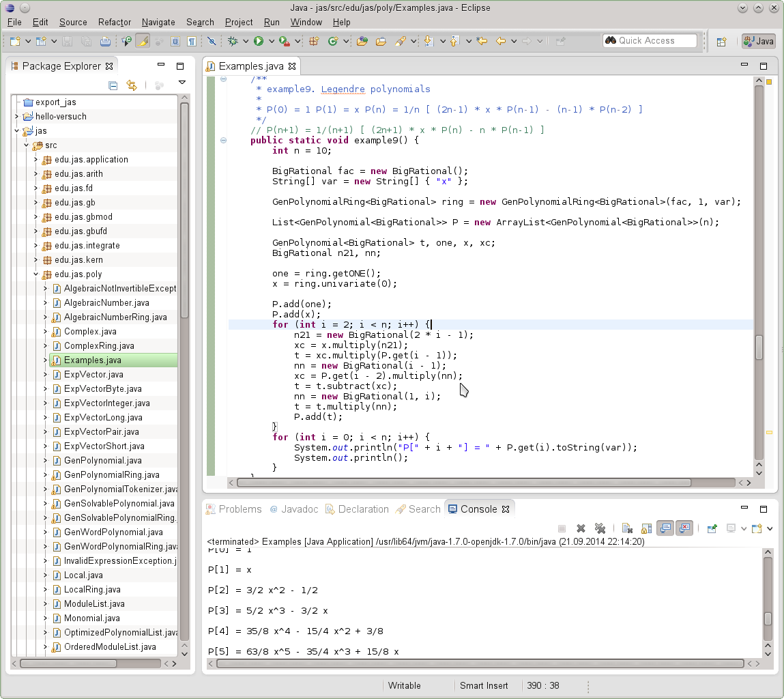Click the New Java Class icon
Viewport: 784px width, 699px height.
pyautogui.click(x=332, y=41)
